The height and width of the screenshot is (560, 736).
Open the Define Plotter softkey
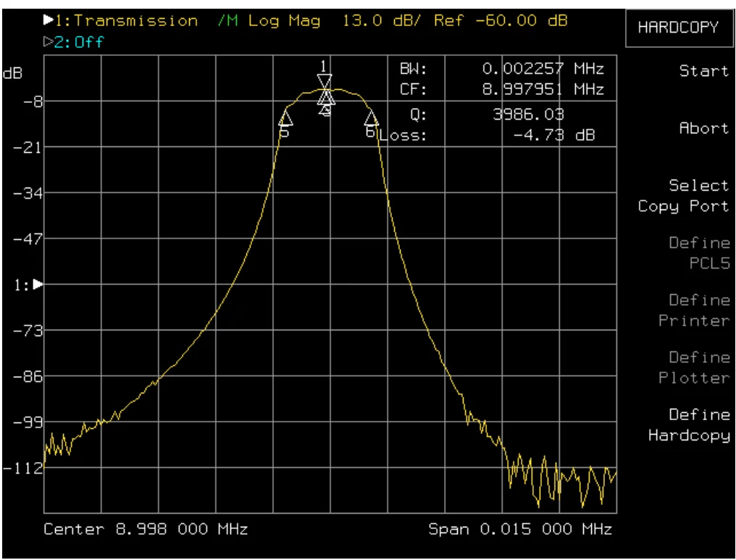(x=694, y=367)
